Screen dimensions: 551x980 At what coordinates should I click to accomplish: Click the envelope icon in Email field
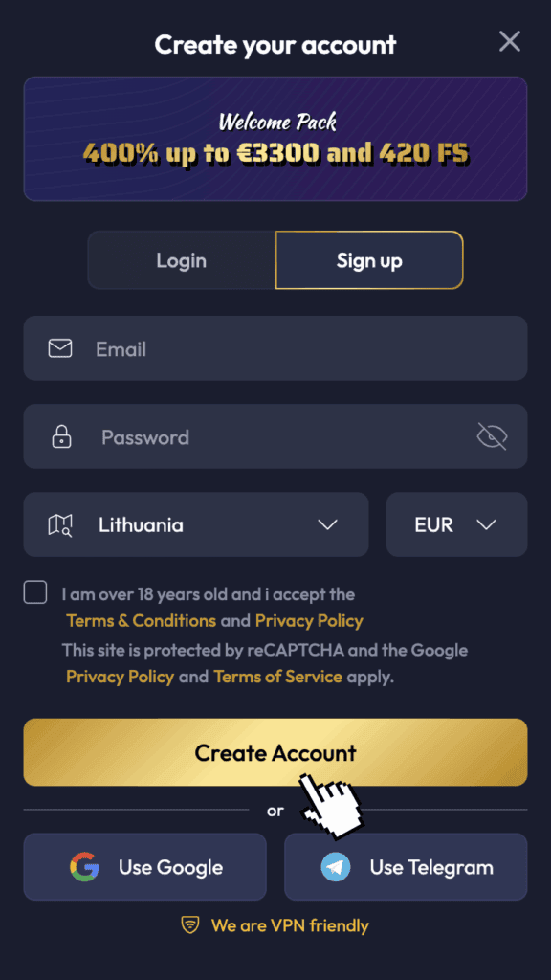pyautogui.click(x=60, y=348)
